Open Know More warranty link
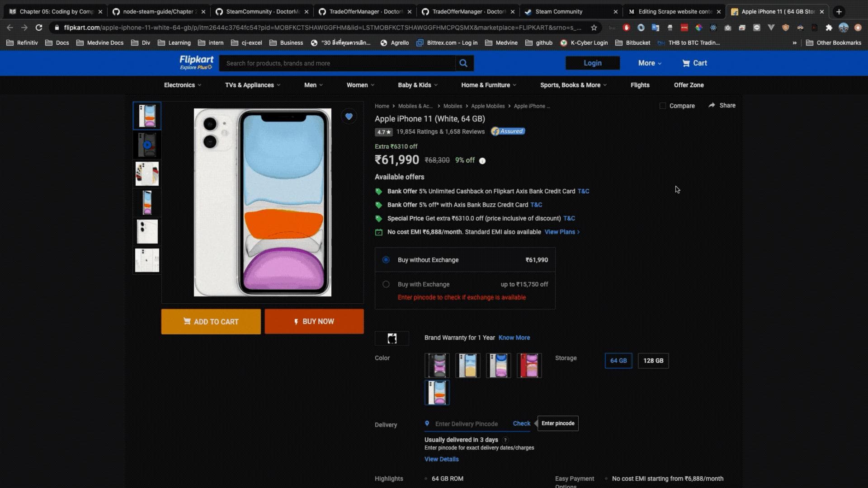868x488 pixels. point(514,338)
